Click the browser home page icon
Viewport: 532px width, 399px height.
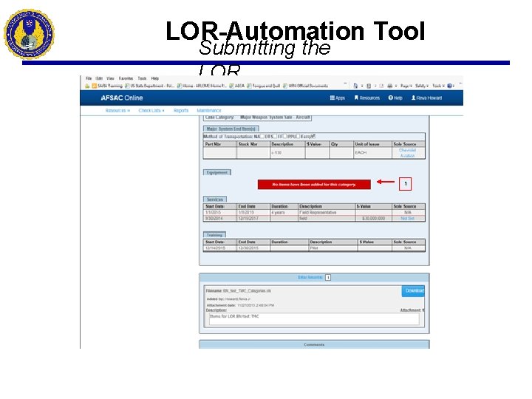click(x=355, y=86)
